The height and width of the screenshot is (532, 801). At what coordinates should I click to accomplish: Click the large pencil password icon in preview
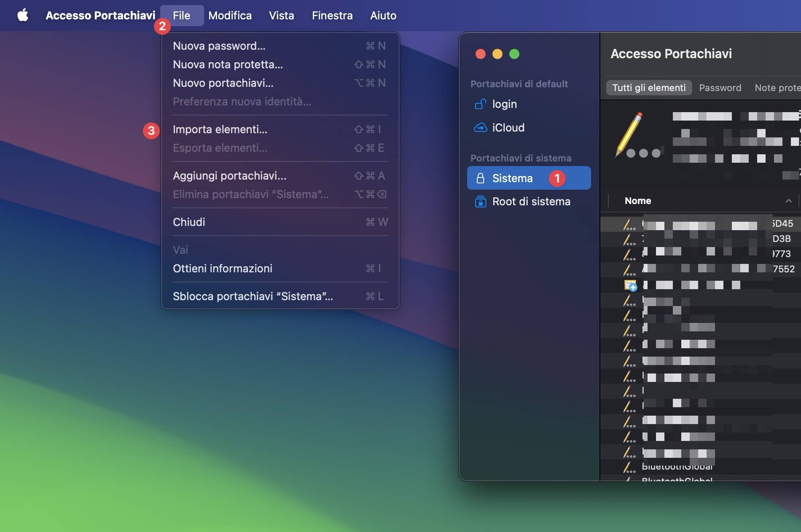(638, 135)
